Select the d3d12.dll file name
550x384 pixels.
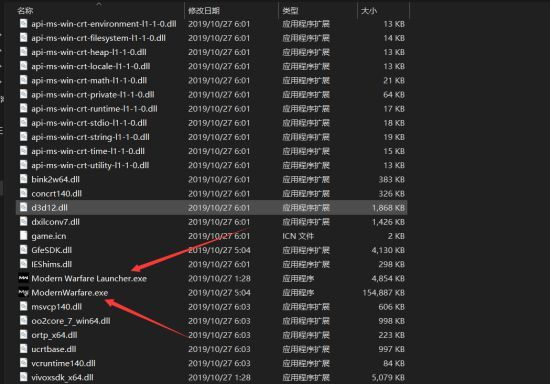(49, 208)
